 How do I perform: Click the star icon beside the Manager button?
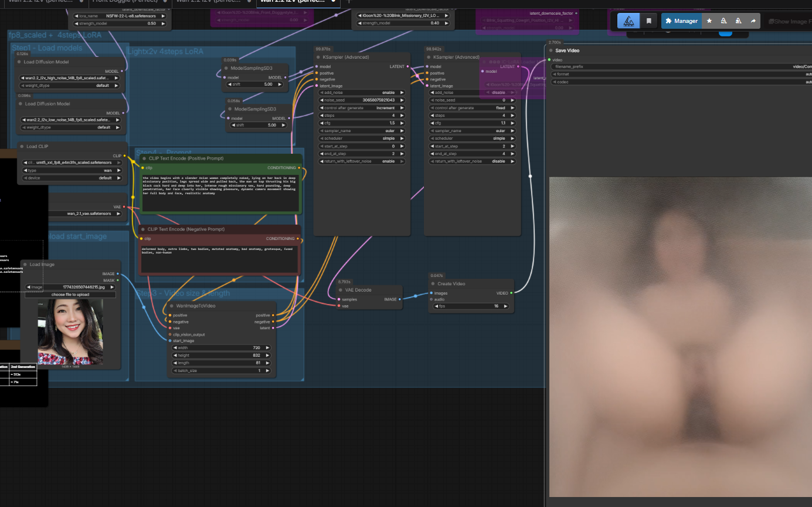coord(709,21)
